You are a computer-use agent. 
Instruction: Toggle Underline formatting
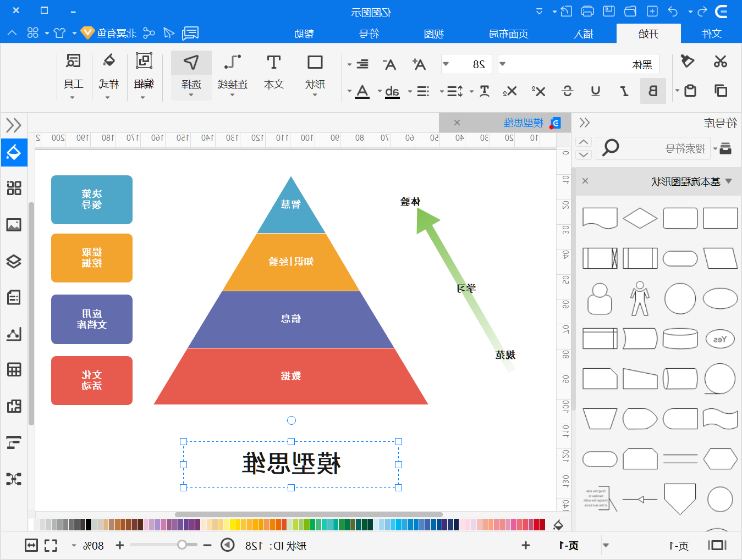[596, 91]
